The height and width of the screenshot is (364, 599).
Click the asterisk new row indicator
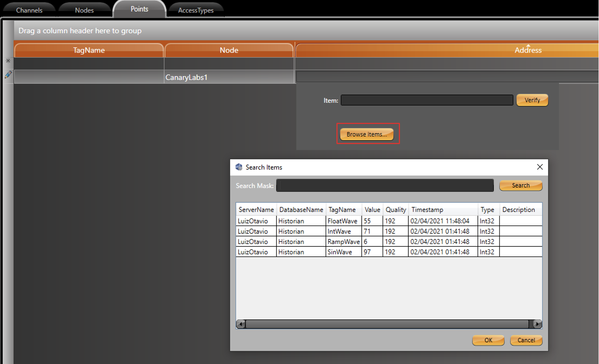[8, 61]
